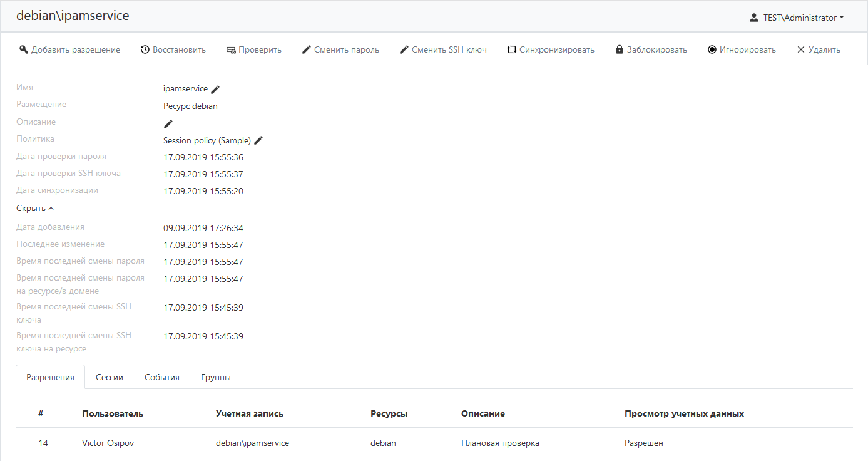Click the Удалить X icon
The height and width of the screenshot is (461, 868).
click(x=800, y=49)
